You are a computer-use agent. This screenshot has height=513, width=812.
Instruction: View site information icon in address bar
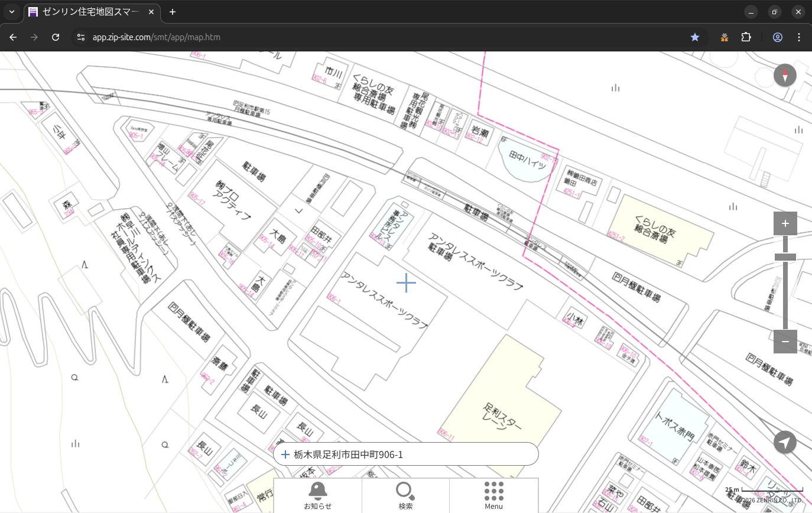81,37
